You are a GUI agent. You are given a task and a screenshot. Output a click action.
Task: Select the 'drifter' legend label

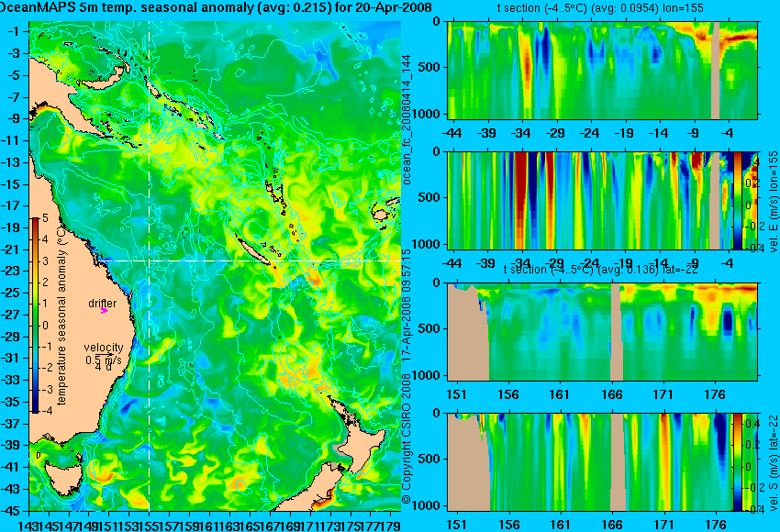coord(103,303)
